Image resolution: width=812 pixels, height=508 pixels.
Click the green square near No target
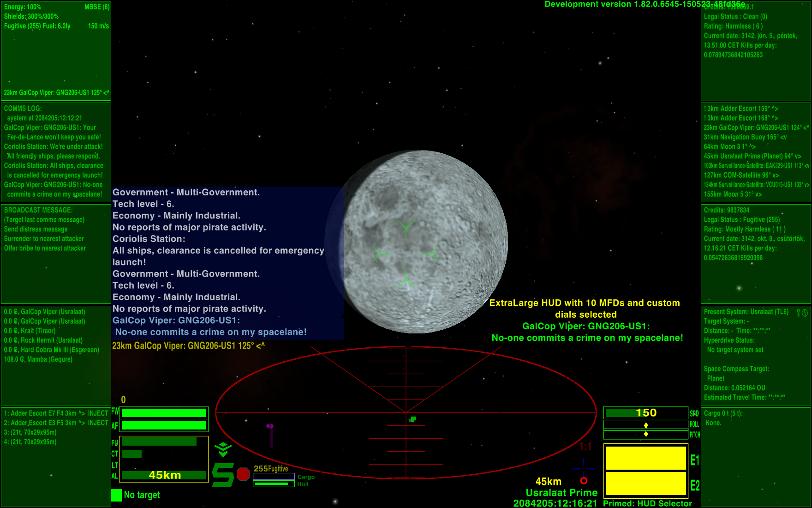(116, 495)
